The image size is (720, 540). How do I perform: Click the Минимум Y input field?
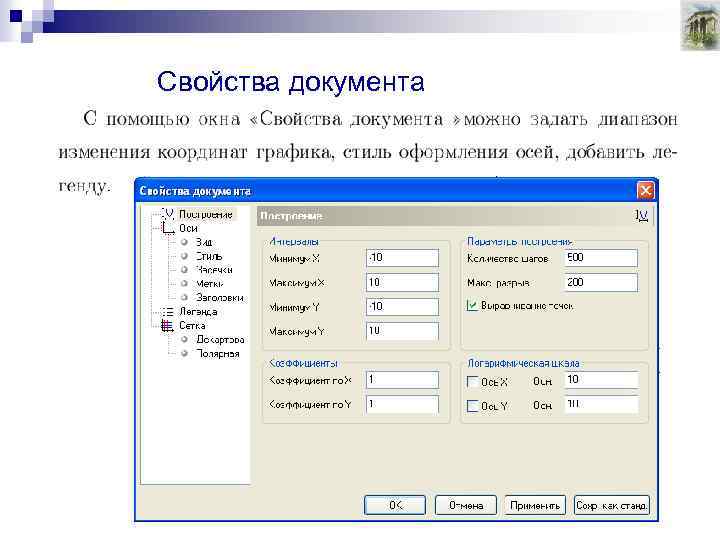(x=402, y=307)
